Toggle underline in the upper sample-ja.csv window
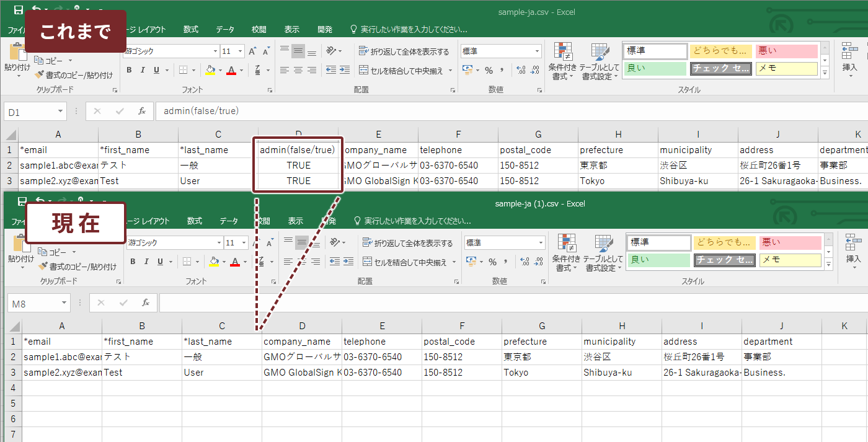This screenshot has height=442, width=868. click(156, 70)
